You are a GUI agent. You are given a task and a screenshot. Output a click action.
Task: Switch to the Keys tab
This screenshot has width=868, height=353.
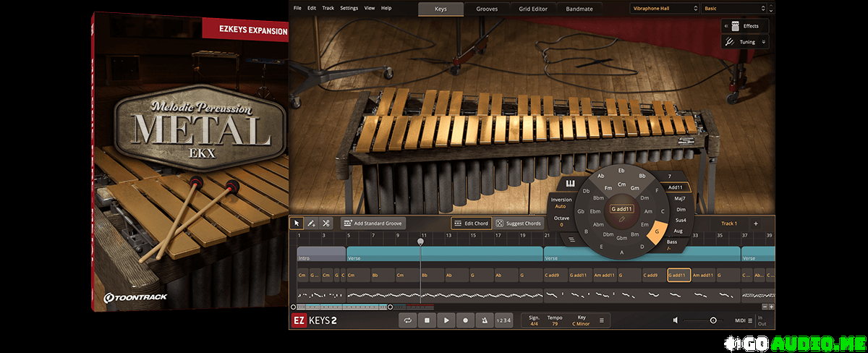point(441,9)
